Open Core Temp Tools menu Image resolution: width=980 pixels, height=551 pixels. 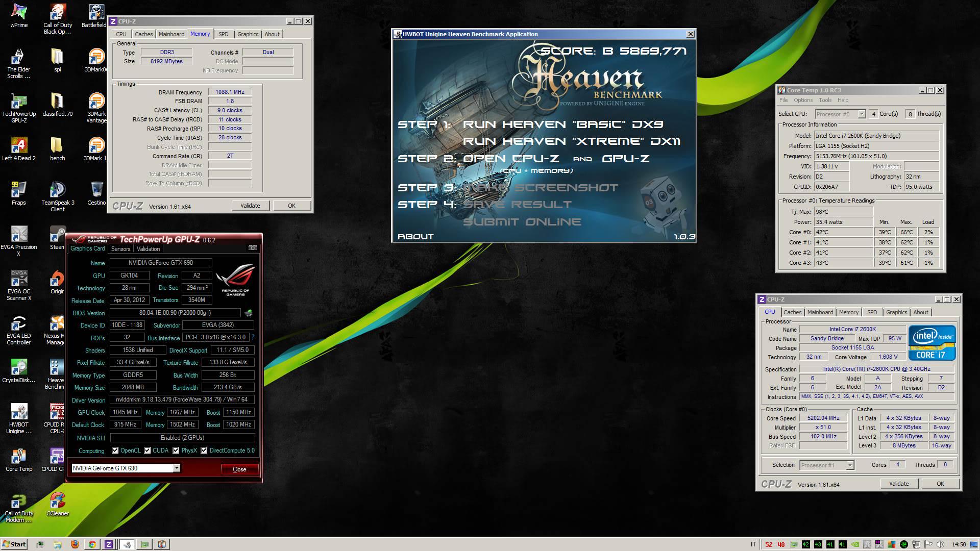tap(825, 100)
